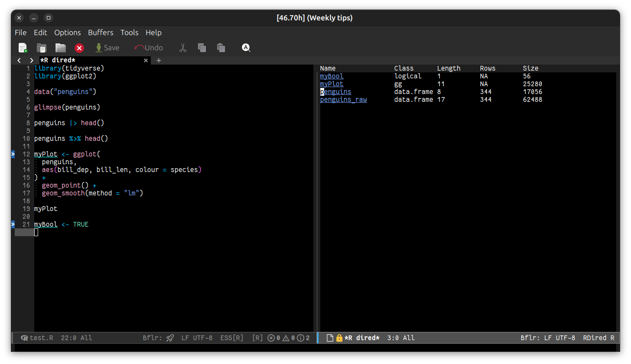Click the Save toolbar button

point(107,48)
